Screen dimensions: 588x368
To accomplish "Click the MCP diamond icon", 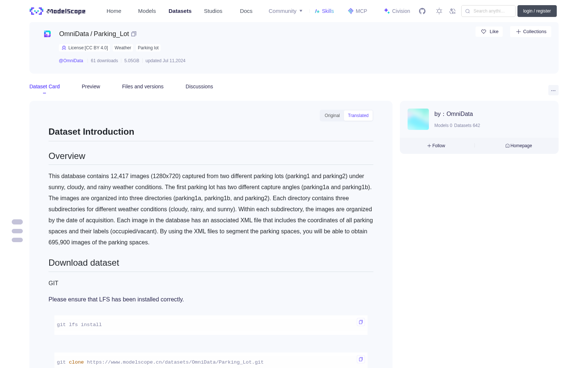I will (x=351, y=11).
